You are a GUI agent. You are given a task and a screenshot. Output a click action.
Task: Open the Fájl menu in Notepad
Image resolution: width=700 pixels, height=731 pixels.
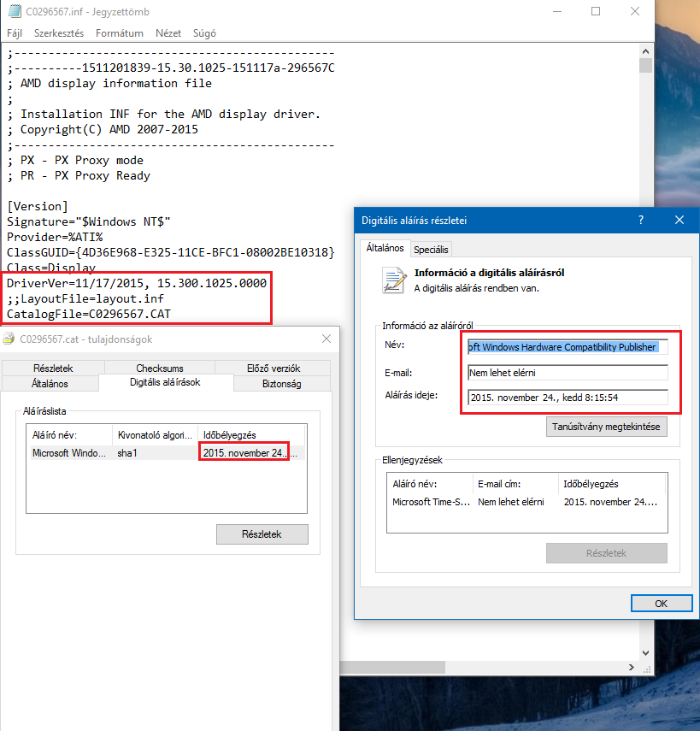(15, 33)
